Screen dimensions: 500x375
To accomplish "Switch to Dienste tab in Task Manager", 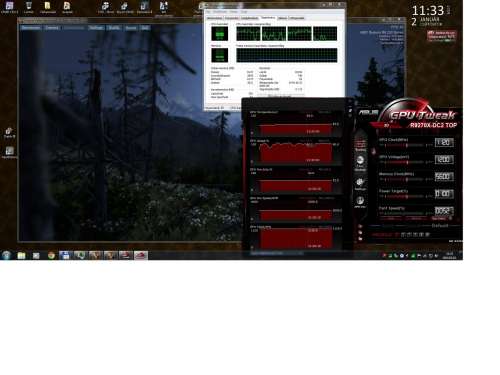I will pyautogui.click(x=250, y=18).
